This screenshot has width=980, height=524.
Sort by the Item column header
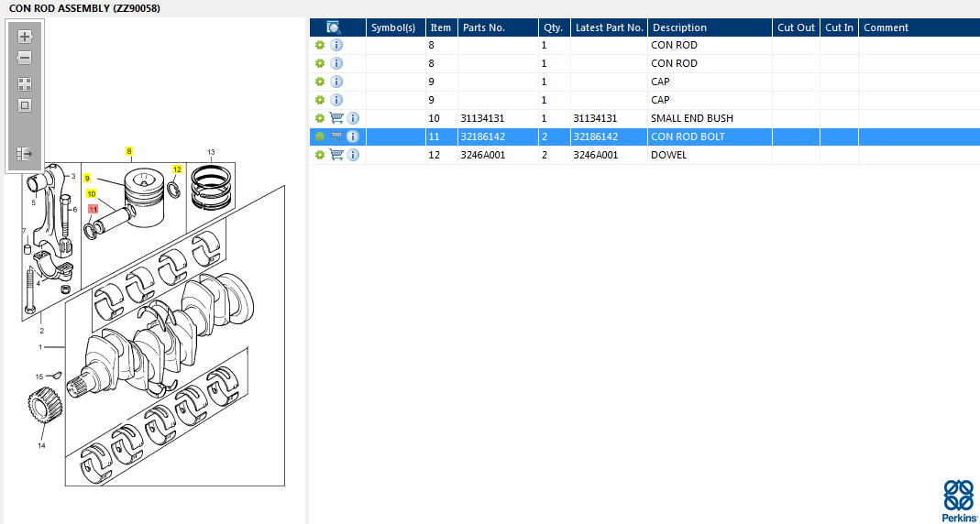[x=441, y=27]
